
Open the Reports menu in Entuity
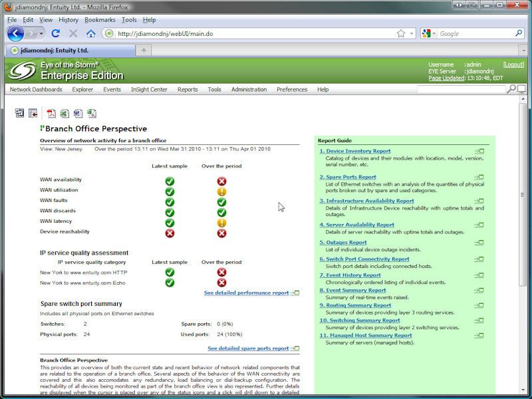click(x=188, y=89)
